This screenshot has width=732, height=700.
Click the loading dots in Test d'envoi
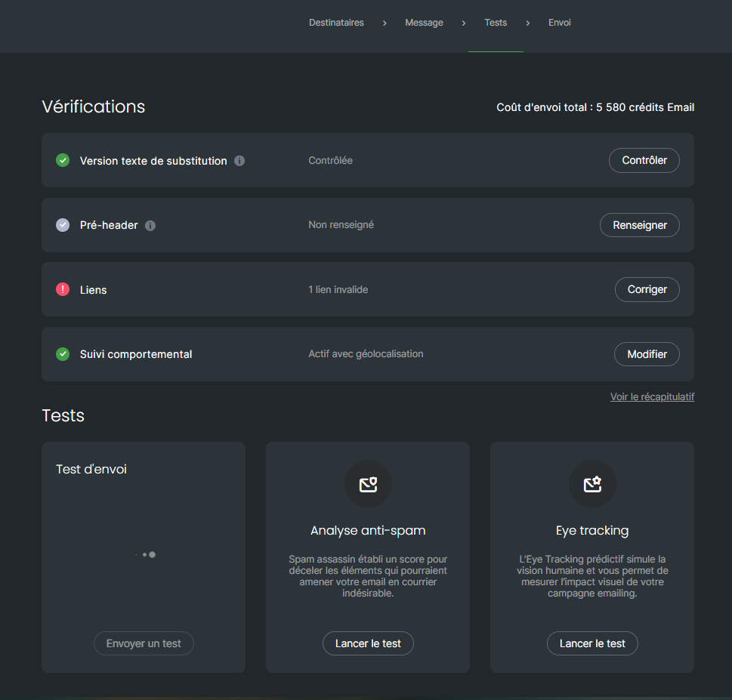coord(146,554)
